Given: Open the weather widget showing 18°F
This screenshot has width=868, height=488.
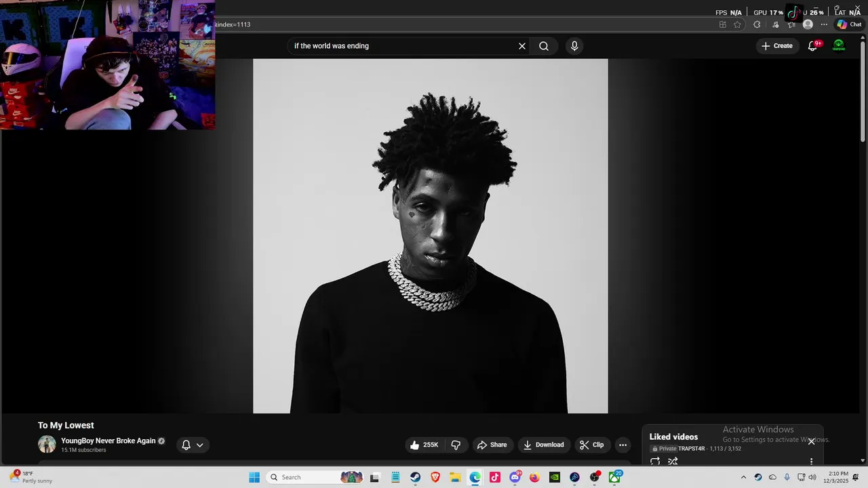Looking at the screenshot, I should 31,477.
